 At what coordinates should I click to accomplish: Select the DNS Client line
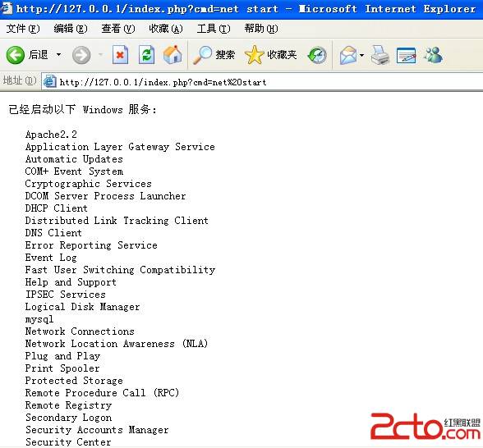[x=53, y=233]
